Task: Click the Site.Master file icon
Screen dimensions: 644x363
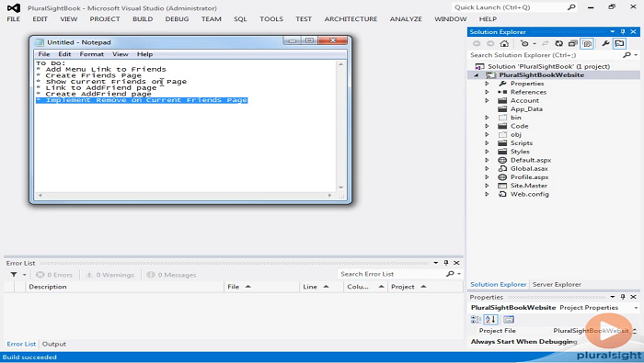Action: [x=502, y=186]
